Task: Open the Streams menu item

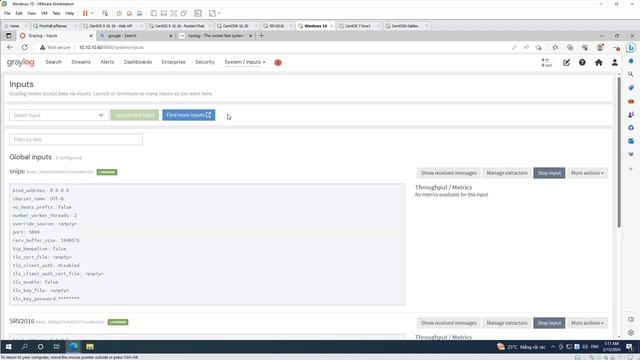Action: tap(81, 62)
